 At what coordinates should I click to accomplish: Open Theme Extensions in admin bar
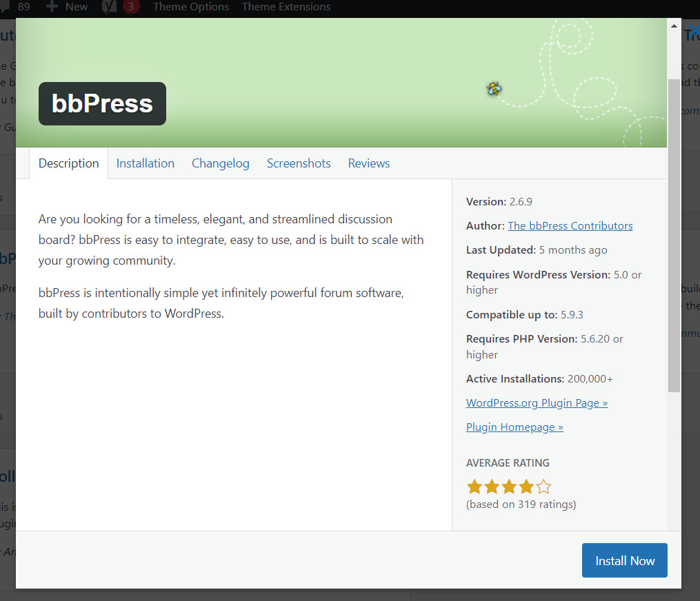coord(286,7)
